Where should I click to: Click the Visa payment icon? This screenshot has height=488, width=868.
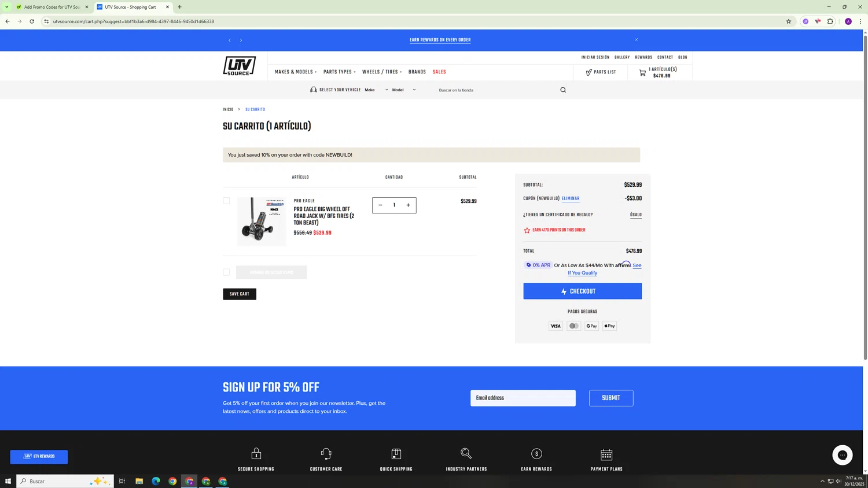tap(556, 326)
